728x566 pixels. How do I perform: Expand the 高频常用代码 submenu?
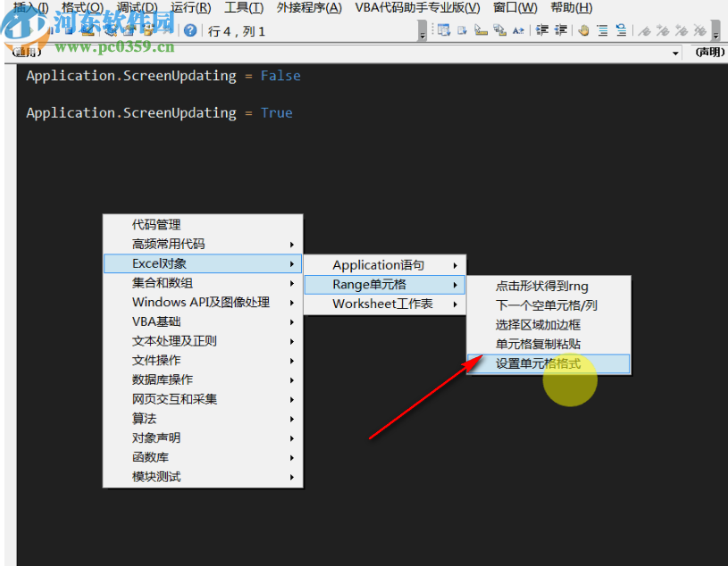point(203,244)
